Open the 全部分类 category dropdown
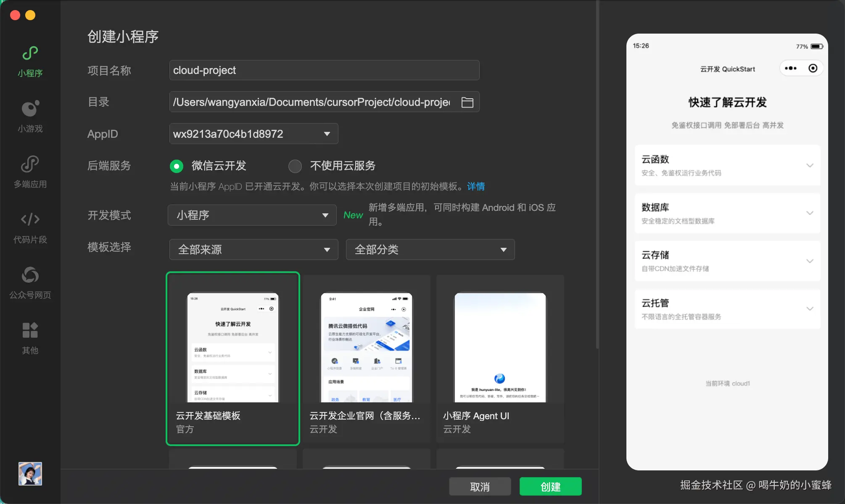845x504 pixels. tap(430, 249)
